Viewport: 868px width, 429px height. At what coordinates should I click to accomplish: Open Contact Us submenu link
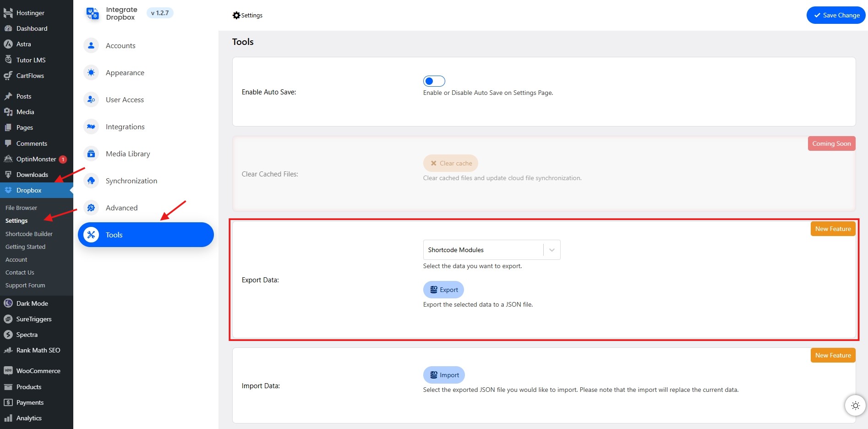[x=20, y=272]
